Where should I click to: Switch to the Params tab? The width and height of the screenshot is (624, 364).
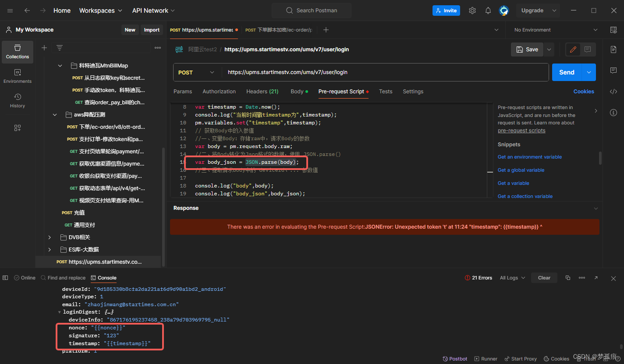[183, 92]
